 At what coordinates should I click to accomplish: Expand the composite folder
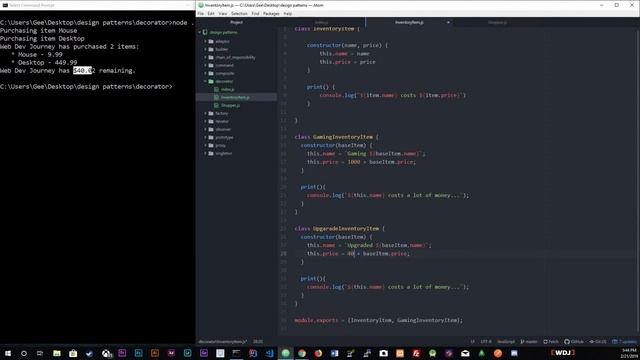[x=205, y=73]
